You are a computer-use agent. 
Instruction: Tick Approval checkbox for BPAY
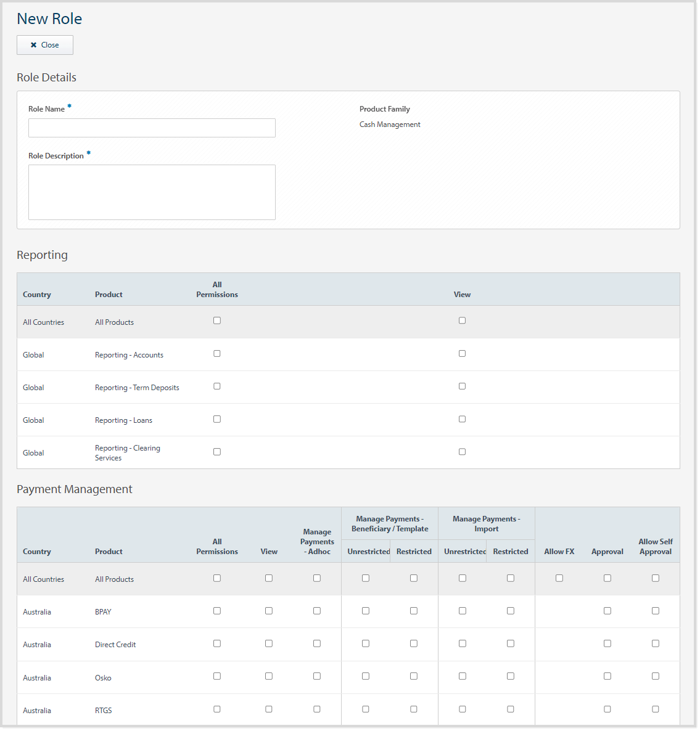click(607, 611)
